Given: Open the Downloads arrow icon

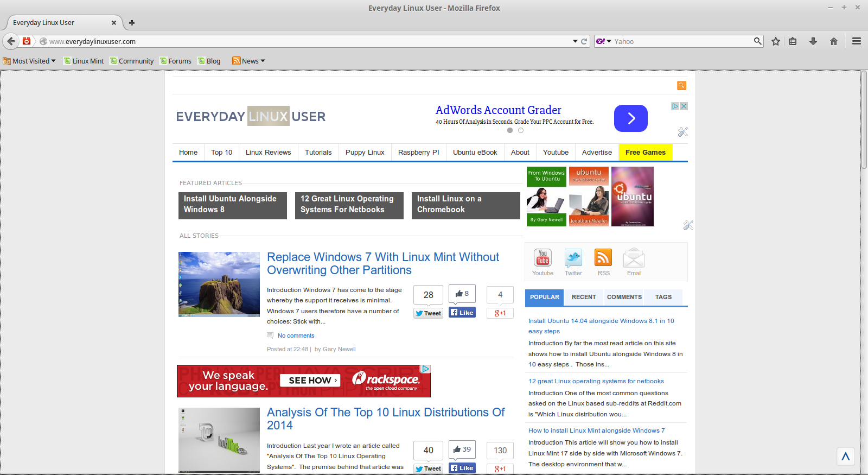Looking at the screenshot, I should [813, 41].
